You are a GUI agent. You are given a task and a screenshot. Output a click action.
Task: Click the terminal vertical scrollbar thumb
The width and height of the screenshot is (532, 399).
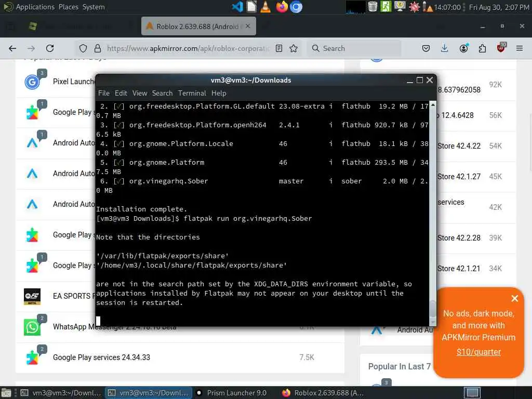coord(433,309)
